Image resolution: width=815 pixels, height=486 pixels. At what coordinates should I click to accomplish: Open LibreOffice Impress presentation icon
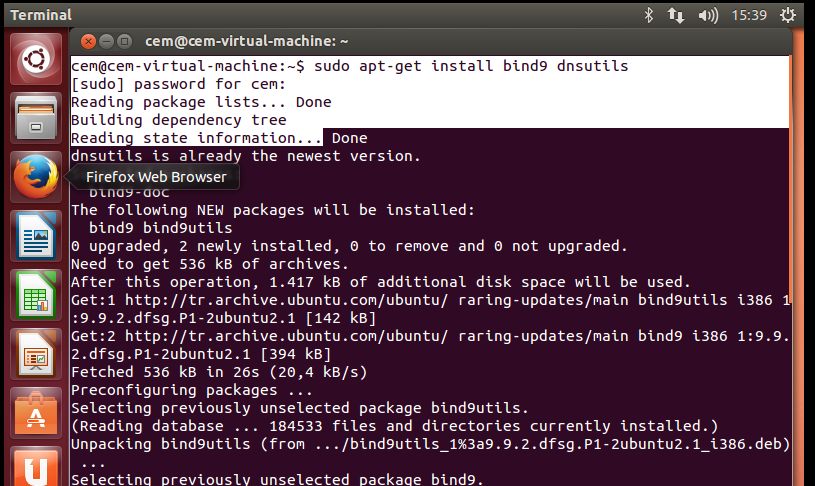point(36,354)
